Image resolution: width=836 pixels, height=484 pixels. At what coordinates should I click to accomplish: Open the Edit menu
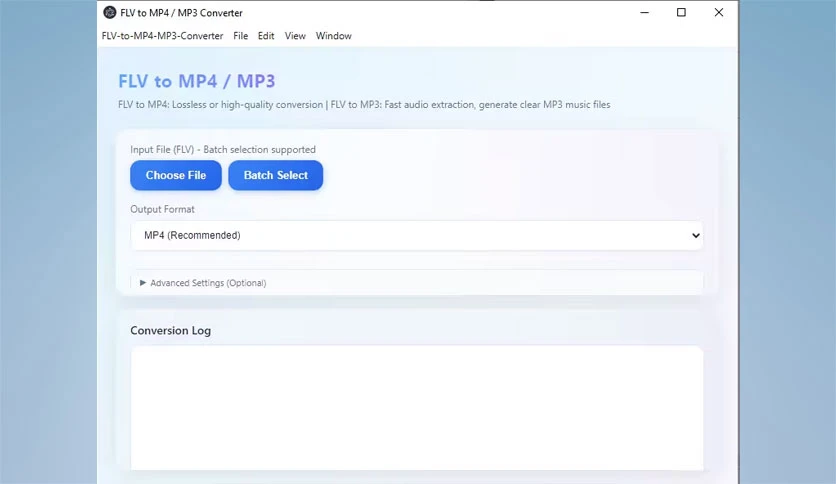tap(266, 36)
